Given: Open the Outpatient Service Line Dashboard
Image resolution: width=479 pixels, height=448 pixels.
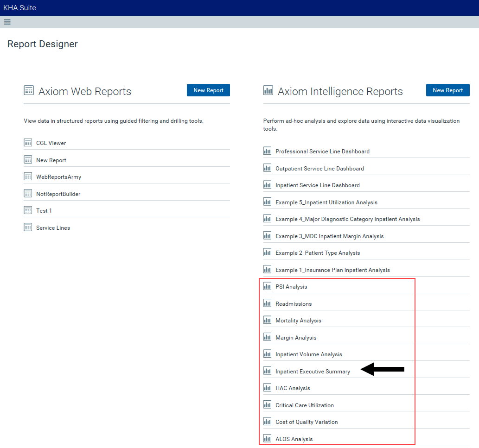Looking at the screenshot, I should [319, 169].
